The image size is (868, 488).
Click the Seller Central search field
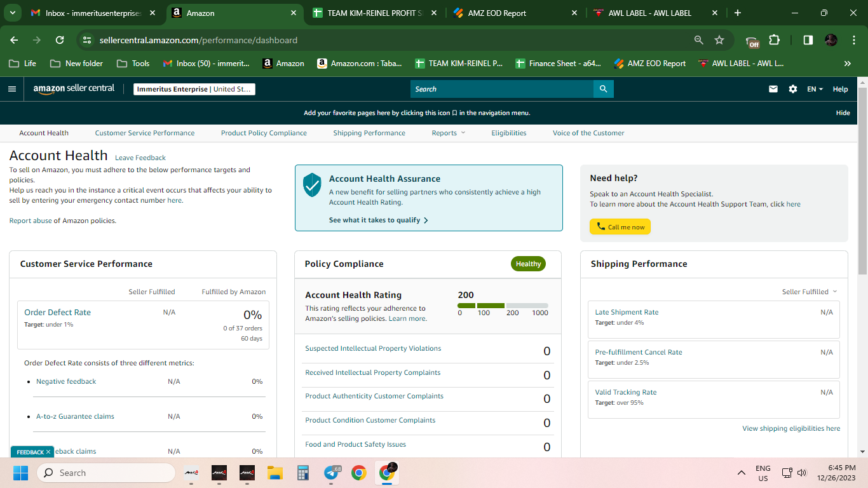(502, 89)
